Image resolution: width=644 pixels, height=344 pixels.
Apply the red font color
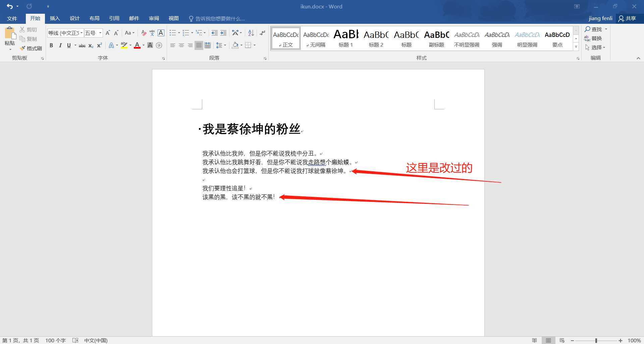pyautogui.click(x=137, y=45)
